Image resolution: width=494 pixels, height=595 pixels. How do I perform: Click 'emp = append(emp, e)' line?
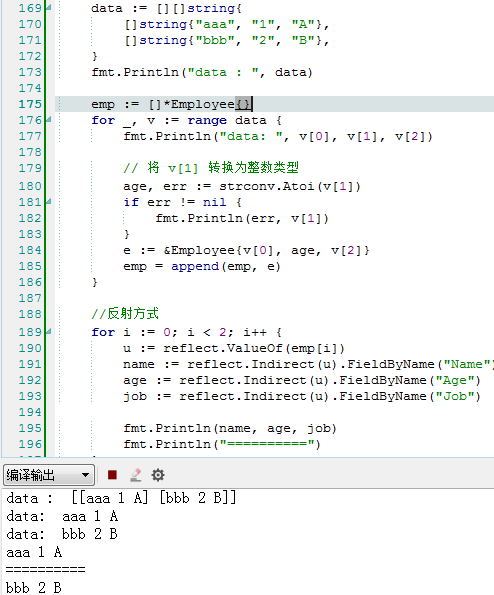[x=202, y=266]
